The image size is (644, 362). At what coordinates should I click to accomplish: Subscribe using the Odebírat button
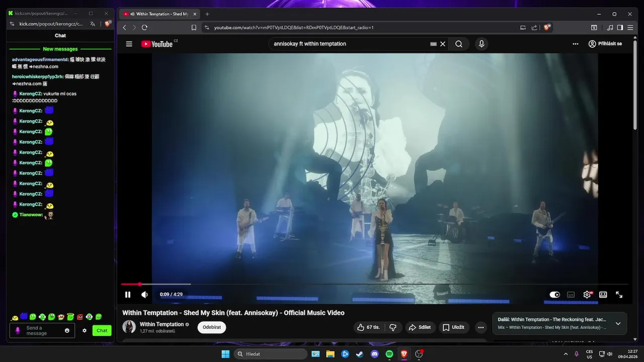pos(212,327)
